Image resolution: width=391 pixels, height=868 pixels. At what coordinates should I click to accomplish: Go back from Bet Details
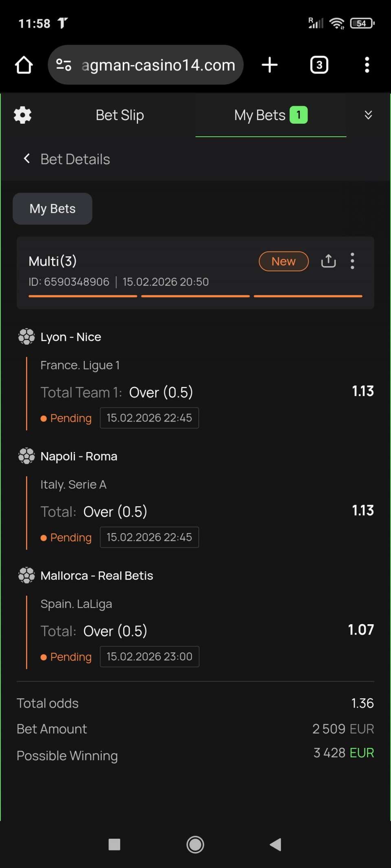27,159
